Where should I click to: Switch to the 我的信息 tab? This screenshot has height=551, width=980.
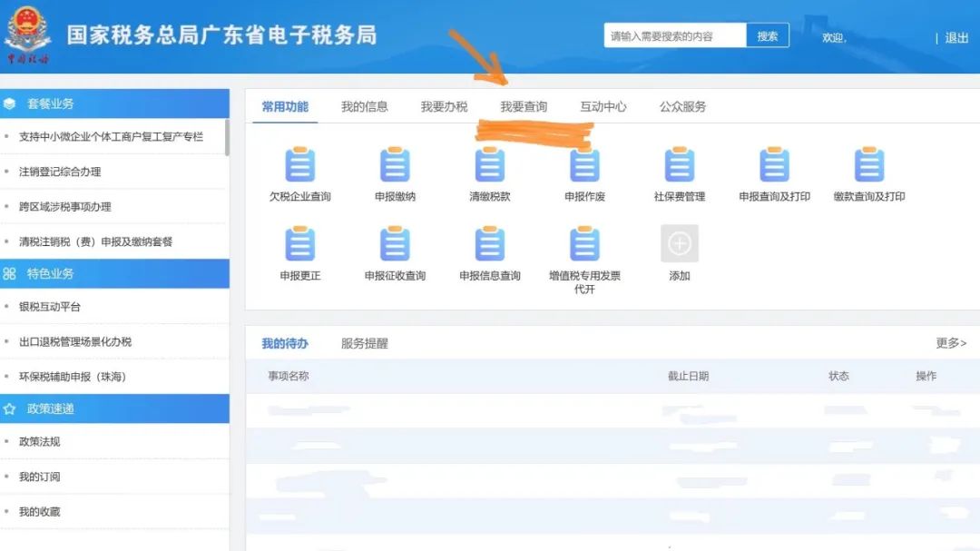coord(365,107)
